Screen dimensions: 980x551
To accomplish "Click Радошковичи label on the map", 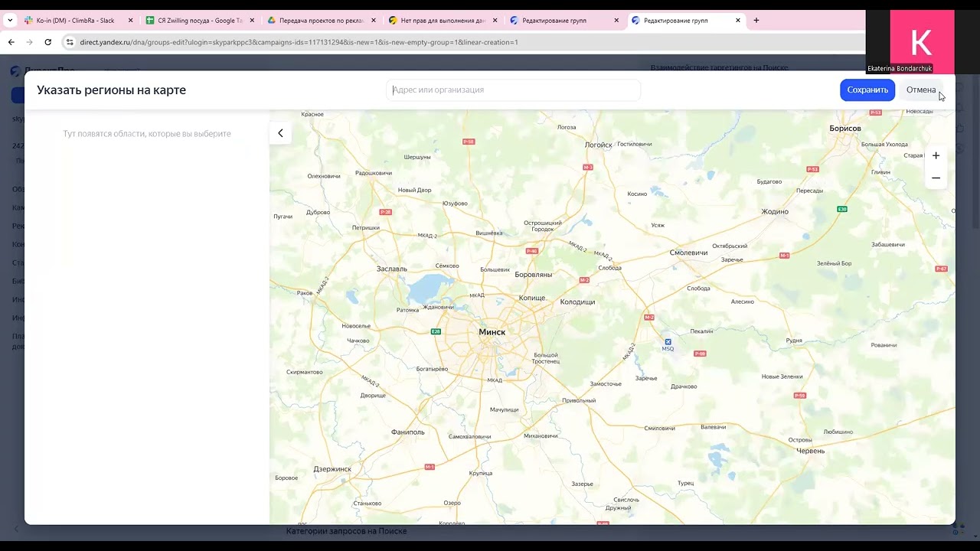I will [374, 173].
